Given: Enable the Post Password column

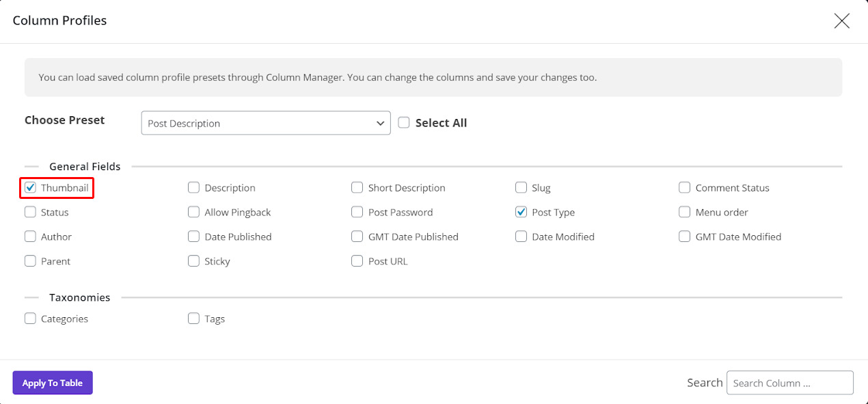Looking at the screenshot, I should click(x=357, y=212).
